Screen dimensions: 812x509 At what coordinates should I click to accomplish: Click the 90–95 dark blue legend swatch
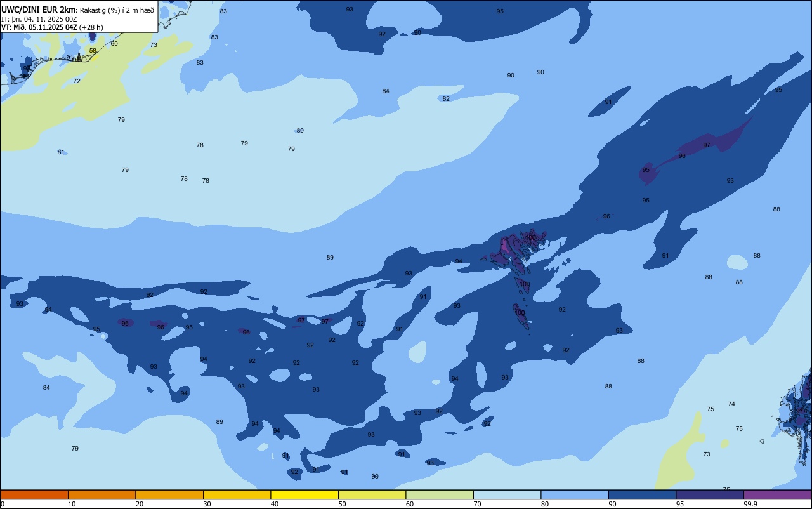pyautogui.click(x=642, y=494)
